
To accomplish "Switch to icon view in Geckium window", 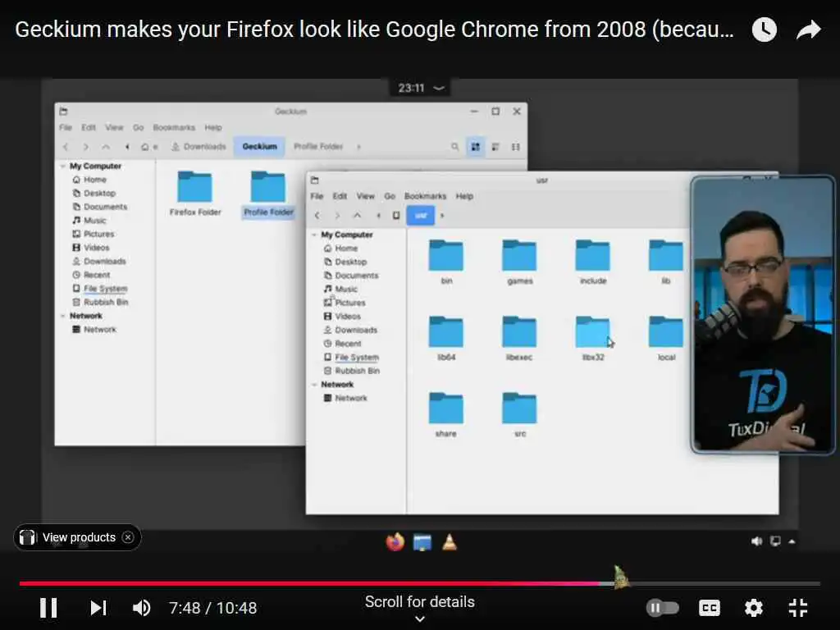I will [475, 146].
